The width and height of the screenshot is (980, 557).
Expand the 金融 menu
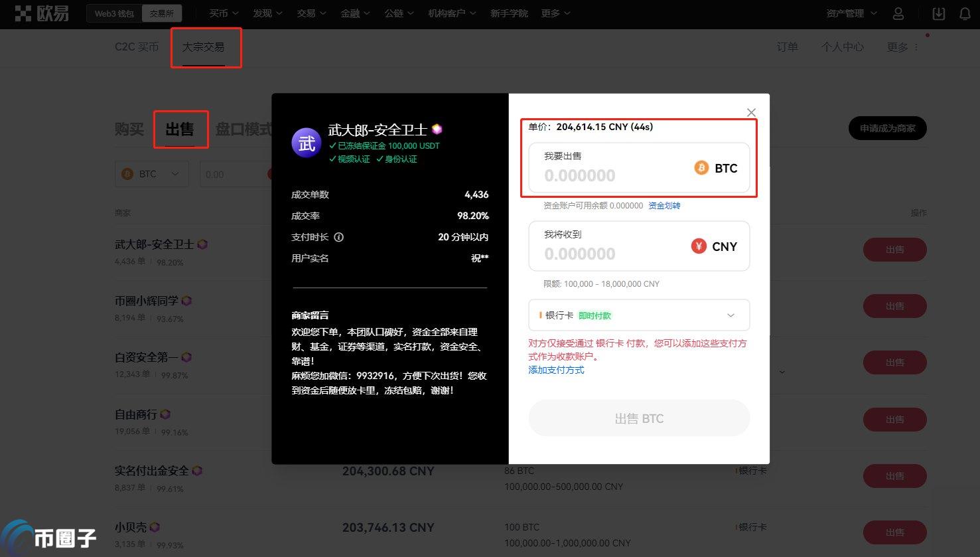[355, 13]
